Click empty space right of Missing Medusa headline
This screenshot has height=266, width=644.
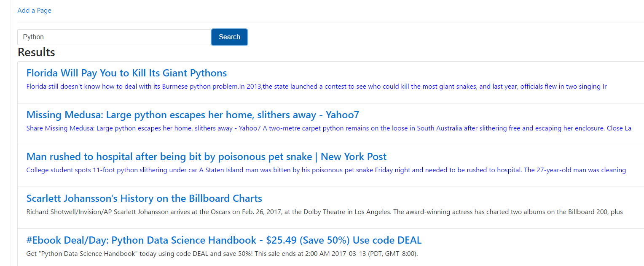coord(502,115)
